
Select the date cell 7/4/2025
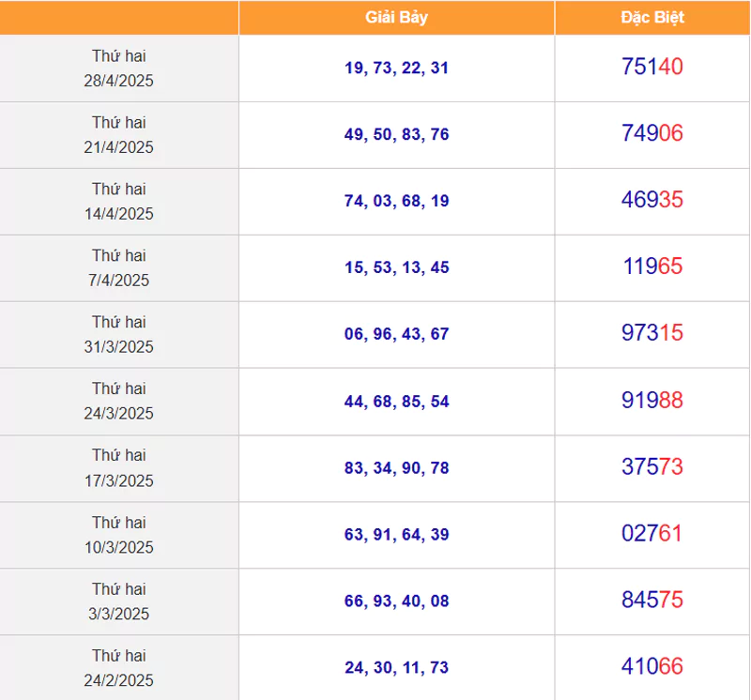pos(119,267)
